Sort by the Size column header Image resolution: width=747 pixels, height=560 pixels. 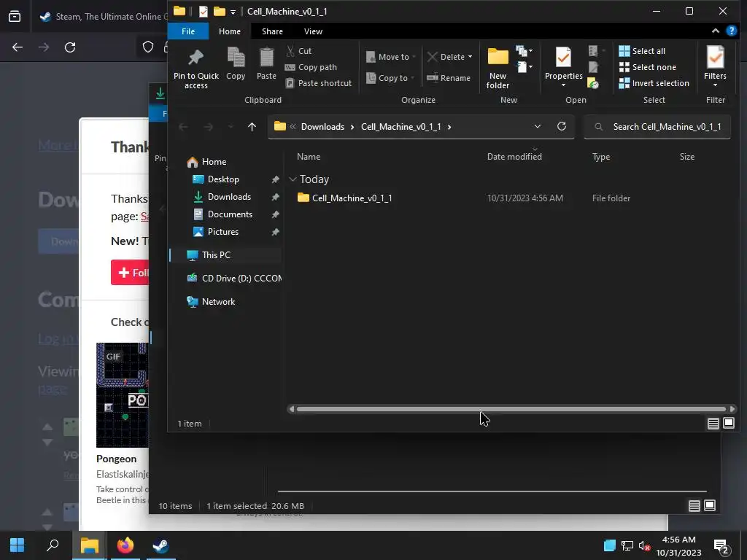point(686,157)
